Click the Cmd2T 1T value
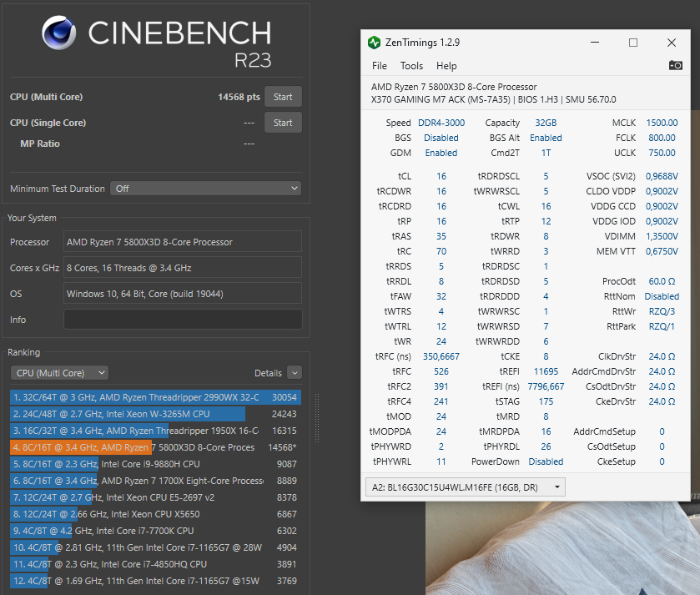Screen dimensions: 700x595 point(546,153)
